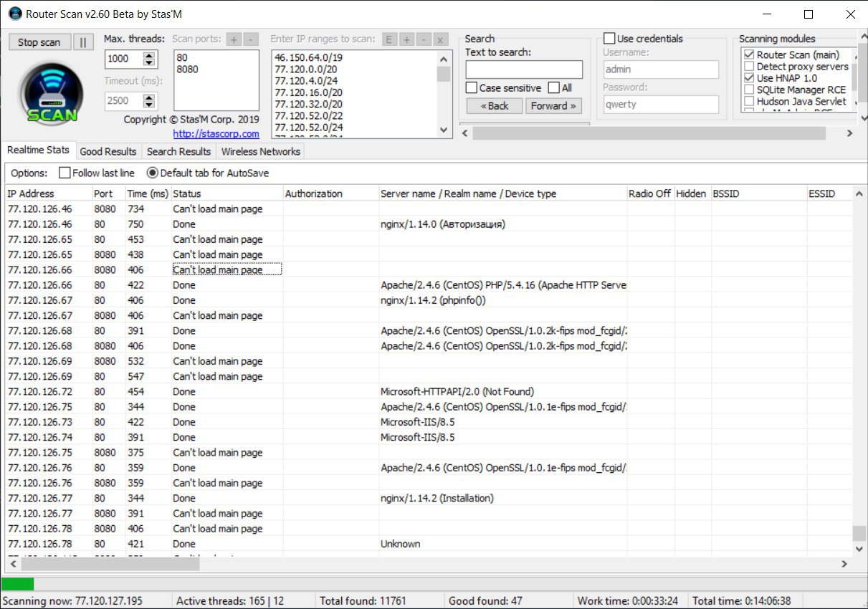Sort by IP Address column header

pyautogui.click(x=48, y=193)
